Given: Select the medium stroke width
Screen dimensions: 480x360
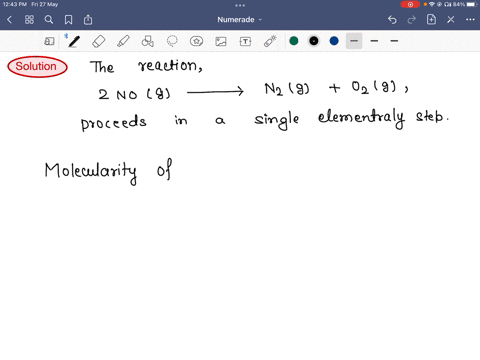Looking at the screenshot, I should tap(374, 41).
